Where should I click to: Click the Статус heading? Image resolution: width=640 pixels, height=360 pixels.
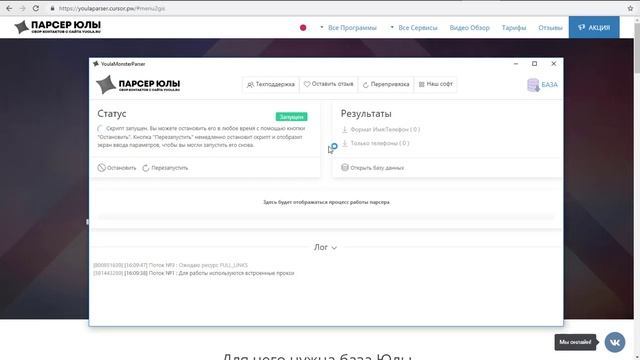112,114
